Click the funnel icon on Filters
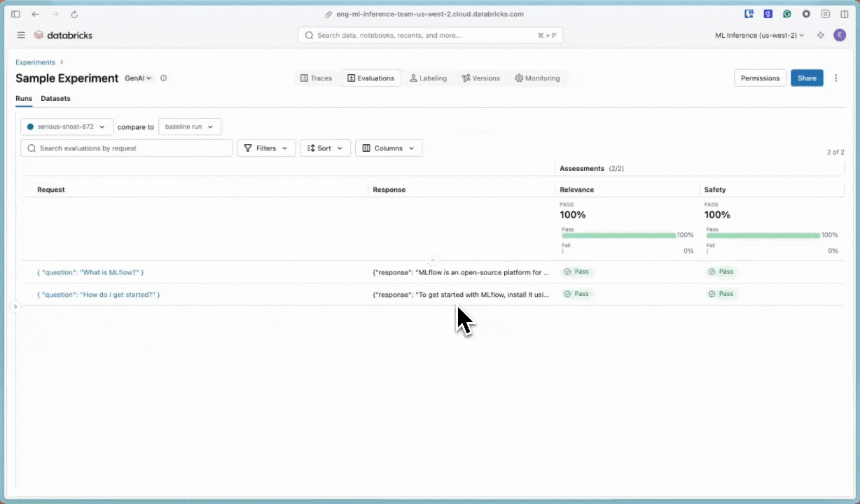Screen dimensions: 860x504 248,148
